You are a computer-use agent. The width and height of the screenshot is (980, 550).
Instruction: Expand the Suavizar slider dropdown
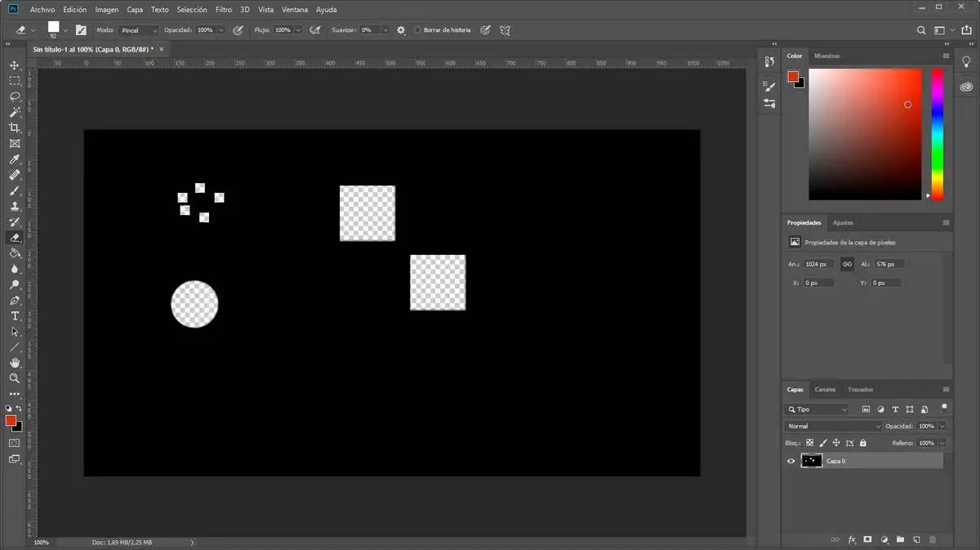tap(385, 30)
